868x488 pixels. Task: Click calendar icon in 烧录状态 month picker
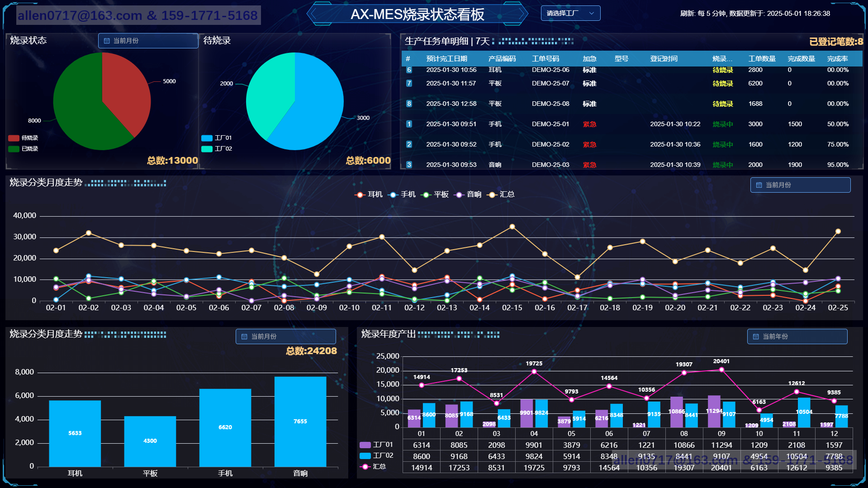[x=107, y=41]
